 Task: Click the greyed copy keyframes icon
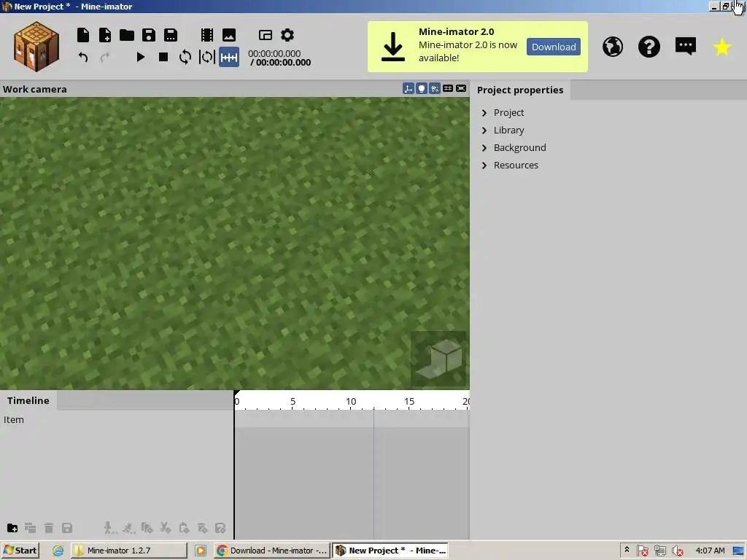147,528
